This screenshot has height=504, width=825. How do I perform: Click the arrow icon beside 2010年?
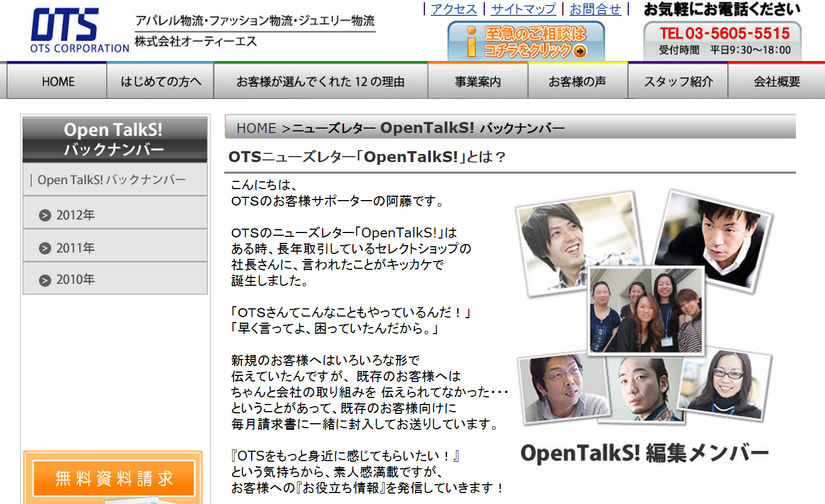(45, 280)
